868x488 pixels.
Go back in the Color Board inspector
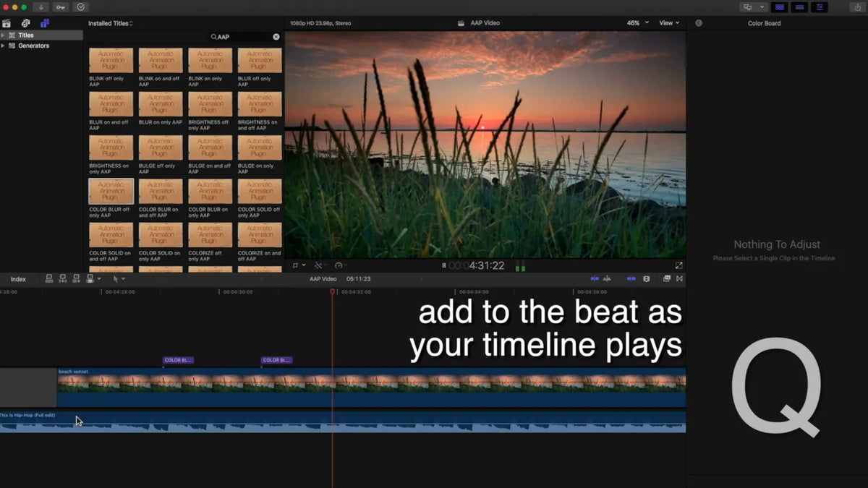click(699, 23)
